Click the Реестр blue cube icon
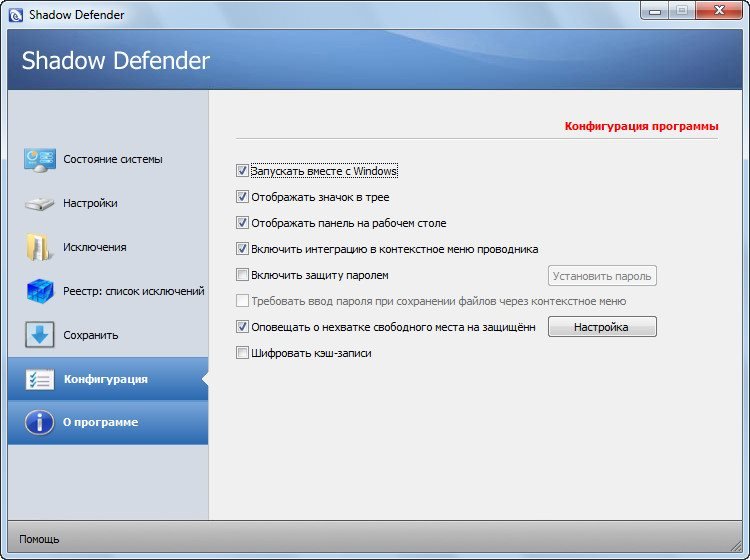The image size is (750, 560). click(40, 291)
